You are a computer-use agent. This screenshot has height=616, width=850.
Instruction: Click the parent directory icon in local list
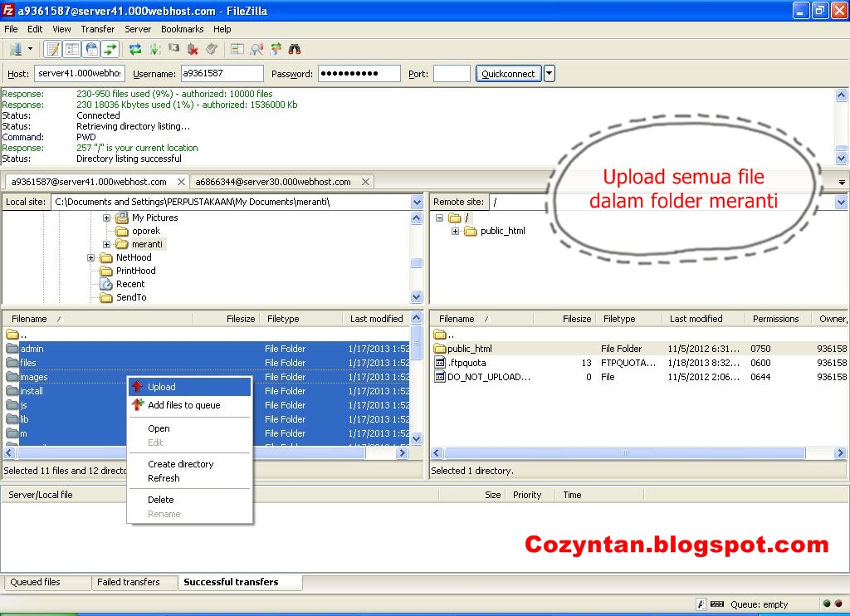tap(12, 335)
